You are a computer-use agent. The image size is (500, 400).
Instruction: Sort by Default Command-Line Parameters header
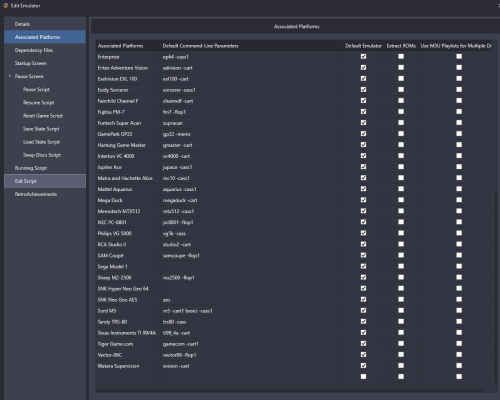(x=252, y=46)
